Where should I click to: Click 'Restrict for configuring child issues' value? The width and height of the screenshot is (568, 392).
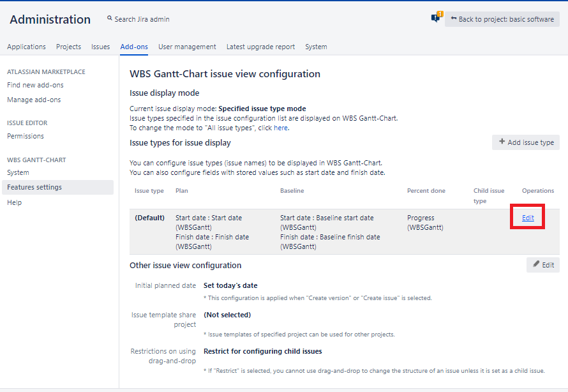click(x=263, y=351)
